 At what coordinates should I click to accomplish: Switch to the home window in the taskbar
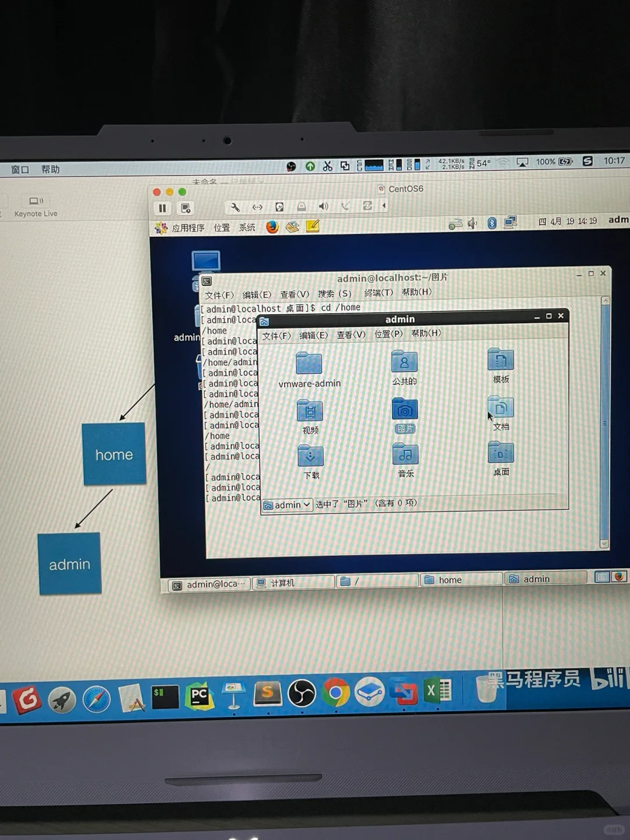click(451, 579)
